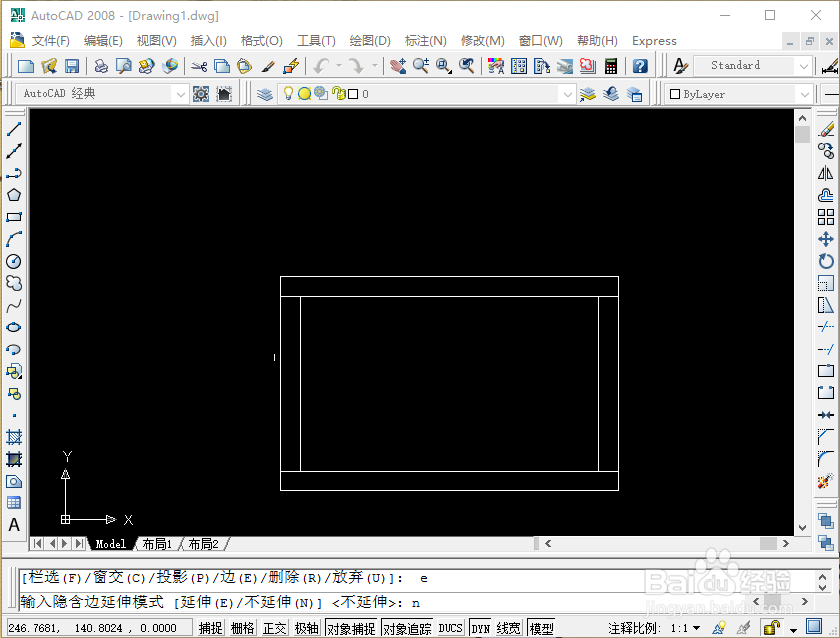The height and width of the screenshot is (638, 840).
Task: Switch to the 布局2 layout tab
Action: [x=204, y=544]
